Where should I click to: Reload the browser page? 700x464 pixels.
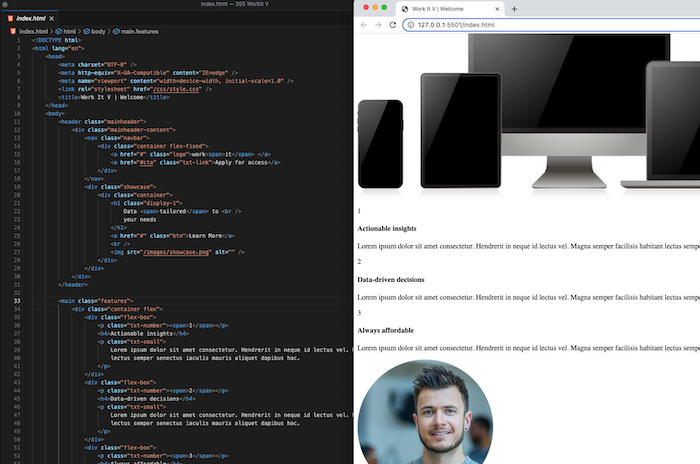[x=393, y=25]
